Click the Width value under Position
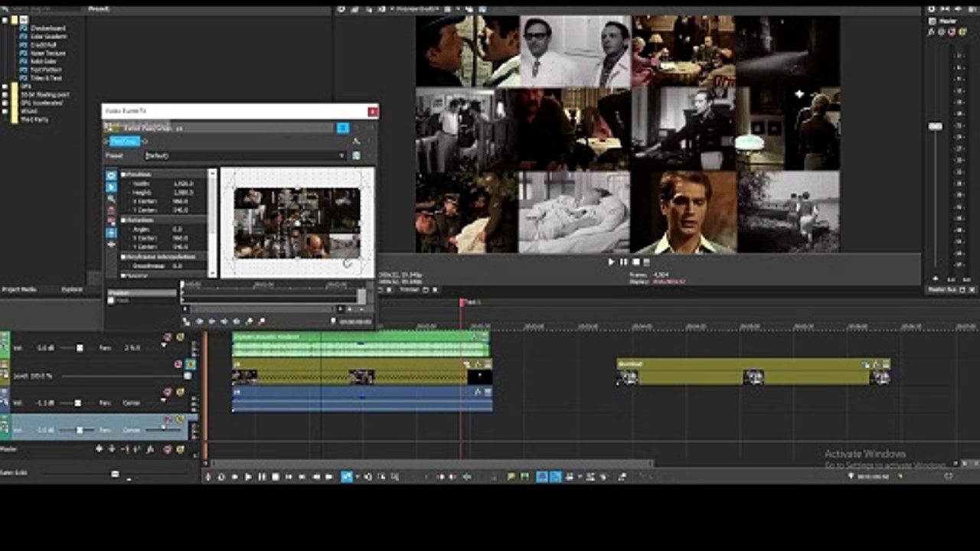Viewport: 980px width, 551px height. click(x=183, y=184)
